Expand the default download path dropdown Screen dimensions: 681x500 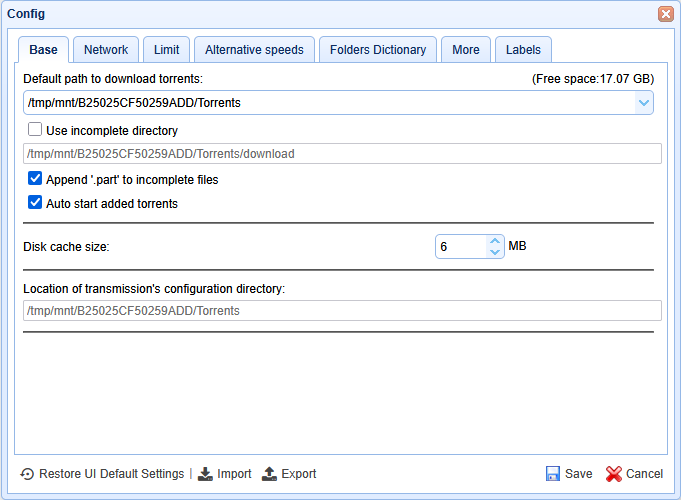643,102
